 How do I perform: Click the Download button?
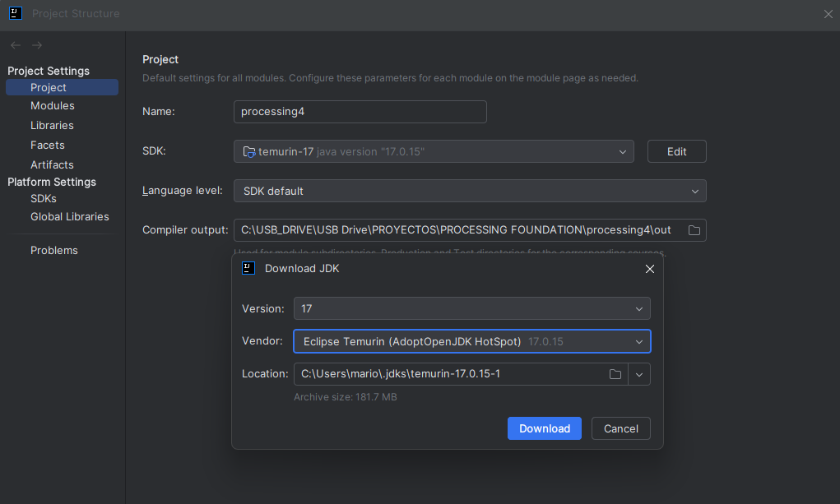(x=545, y=428)
